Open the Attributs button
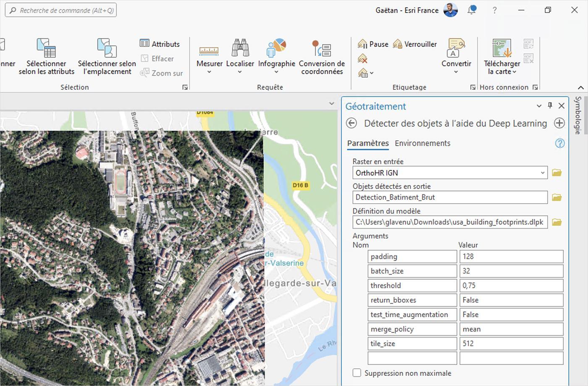Viewport: 588px width, 386px height. pyautogui.click(x=160, y=44)
